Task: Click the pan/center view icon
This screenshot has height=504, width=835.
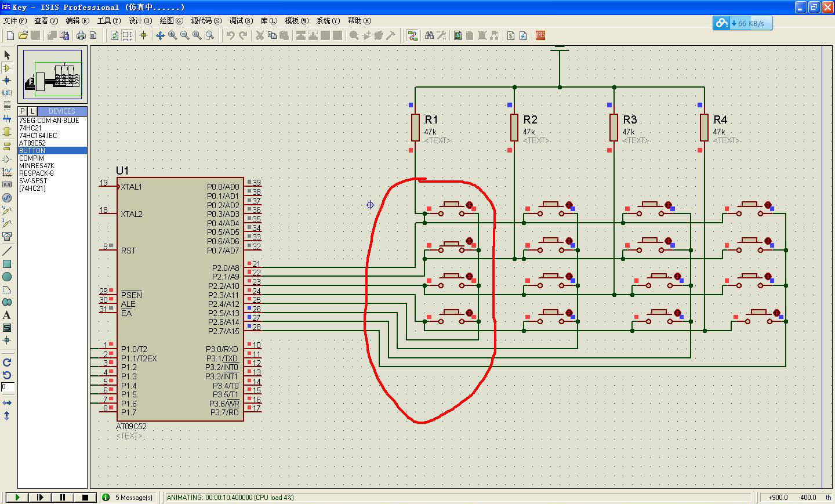Action: point(161,35)
